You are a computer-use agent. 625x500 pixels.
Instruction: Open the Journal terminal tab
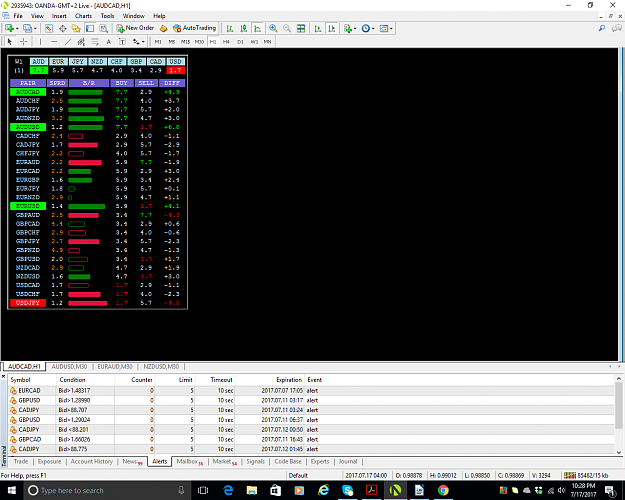click(348, 461)
